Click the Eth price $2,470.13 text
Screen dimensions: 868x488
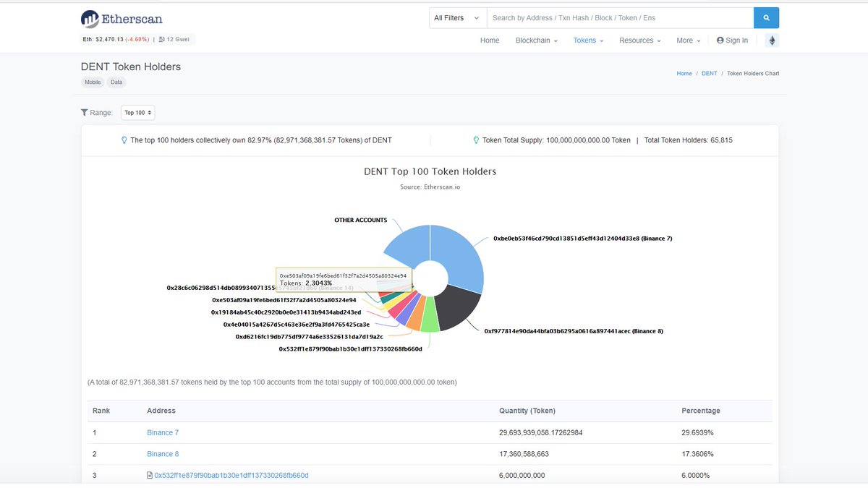pyautogui.click(x=103, y=39)
